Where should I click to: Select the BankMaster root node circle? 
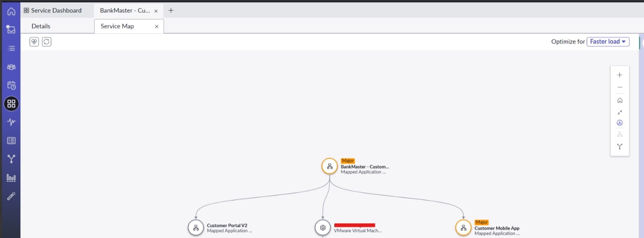click(x=330, y=166)
